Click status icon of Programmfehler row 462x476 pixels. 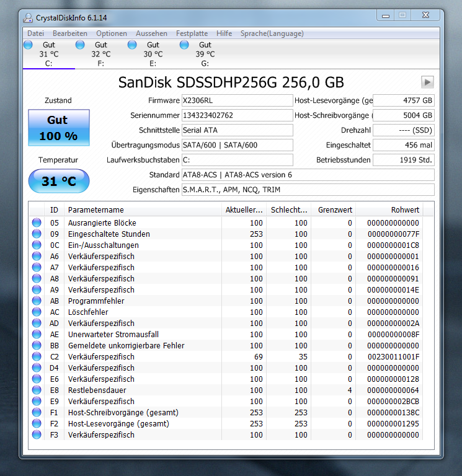(x=37, y=301)
